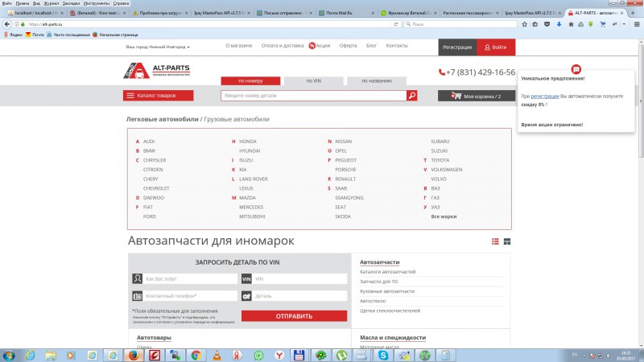Open the city selector 'Ваш город: Нижний Новгород'
The width and height of the screenshot is (644, 362).
158,47
